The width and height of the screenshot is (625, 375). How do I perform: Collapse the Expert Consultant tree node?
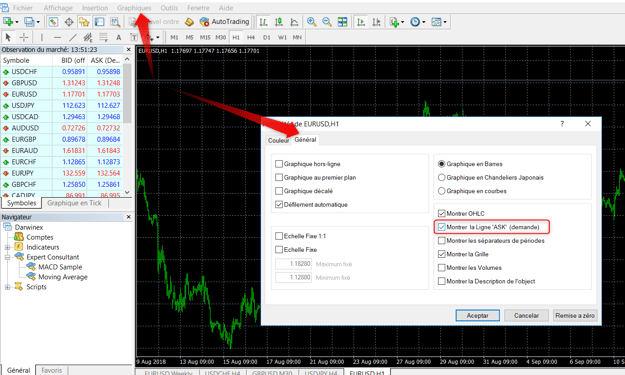tap(7, 257)
